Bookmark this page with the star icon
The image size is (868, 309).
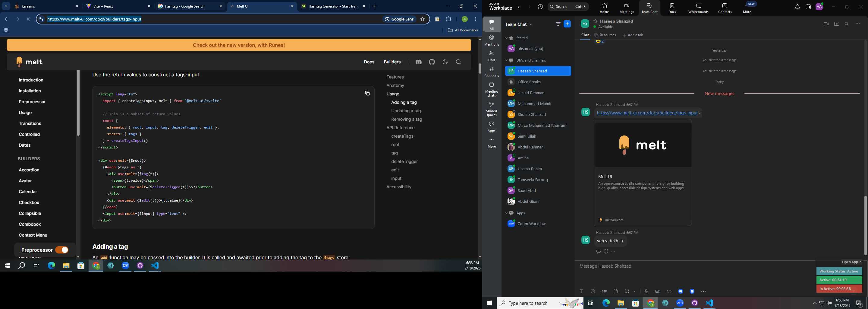pos(423,19)
